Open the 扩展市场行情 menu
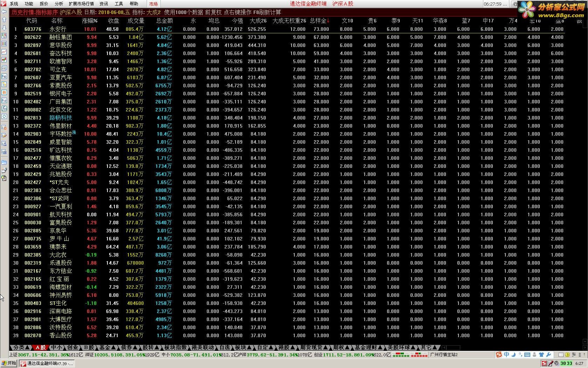588x368 pixels. pos(81,4)
